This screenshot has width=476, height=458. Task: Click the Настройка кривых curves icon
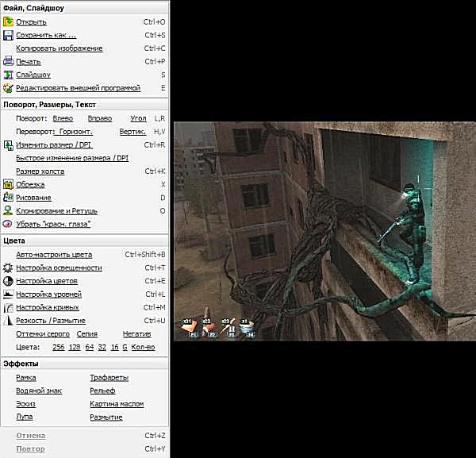tap(8, 307)
